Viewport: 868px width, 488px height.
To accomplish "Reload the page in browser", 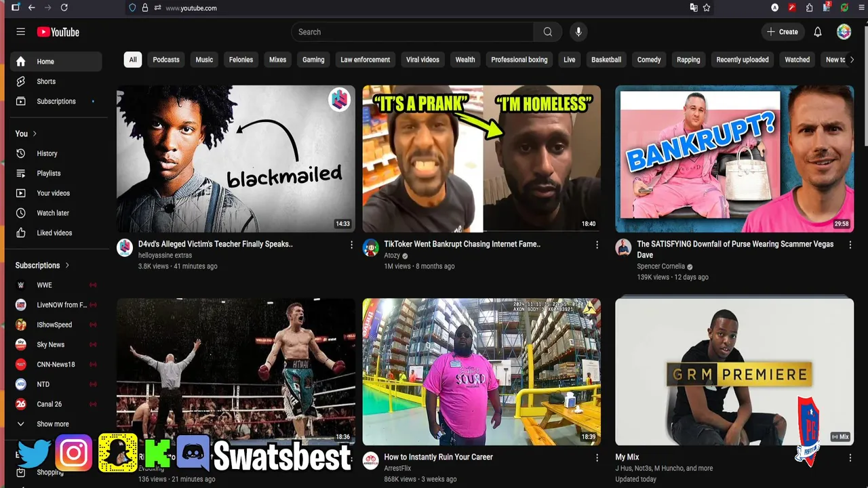I will (x=64, y=7).
